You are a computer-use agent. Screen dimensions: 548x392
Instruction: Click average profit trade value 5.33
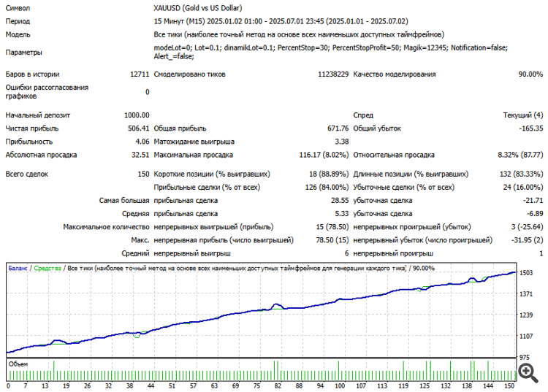[x=342, y=214]
